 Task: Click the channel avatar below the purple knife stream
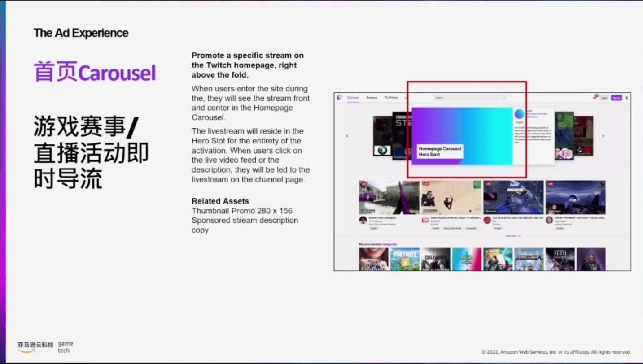click(x=363, y=220)
